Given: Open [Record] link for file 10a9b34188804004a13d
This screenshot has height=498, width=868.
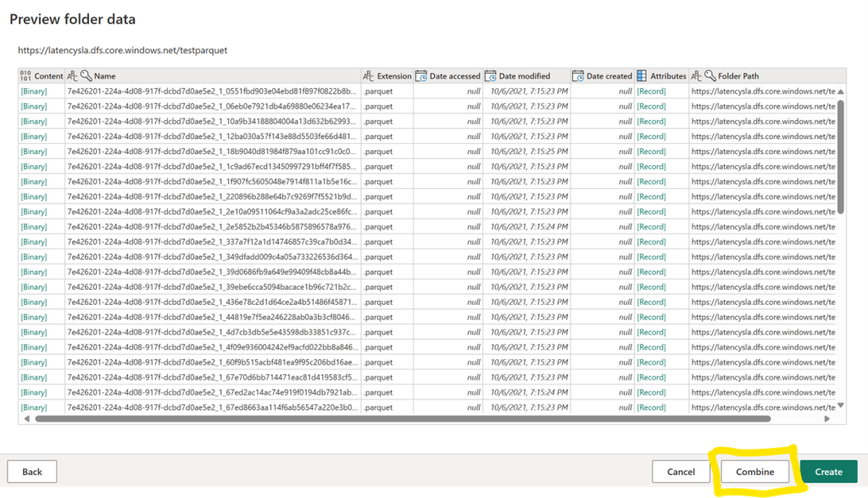Looking at the screenshot, I should [651, 121].
